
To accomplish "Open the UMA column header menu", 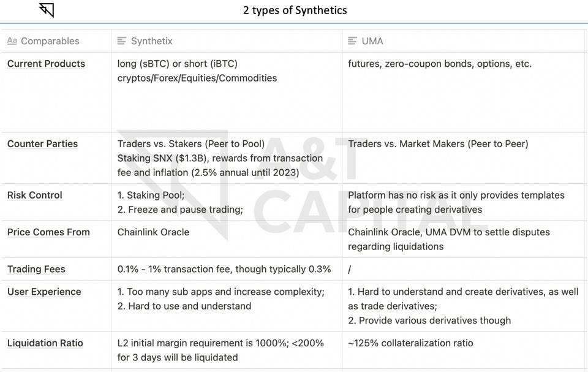I will 372,41.
